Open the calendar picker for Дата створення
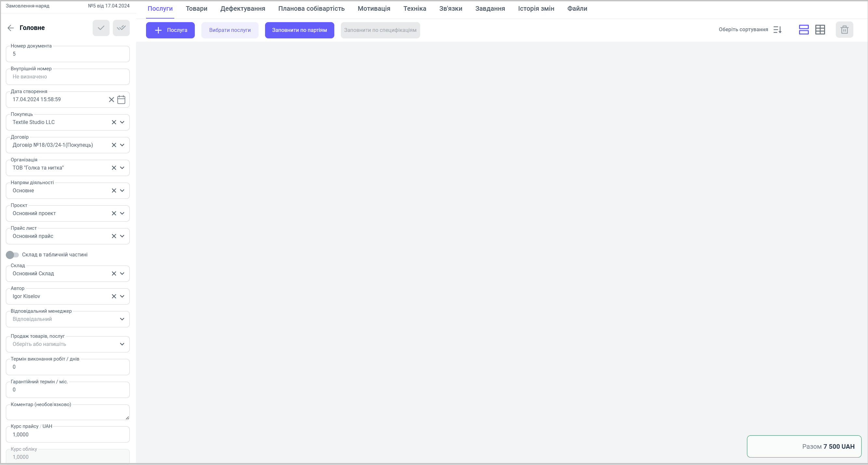This screenshot has height=465, width=868. (x=121, y=100)
